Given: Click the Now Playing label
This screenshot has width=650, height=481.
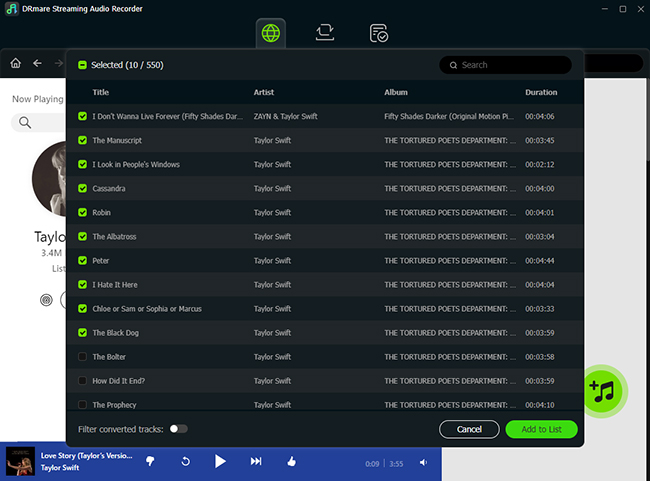Looking at the screenshot, I should [x=38, y=99].
